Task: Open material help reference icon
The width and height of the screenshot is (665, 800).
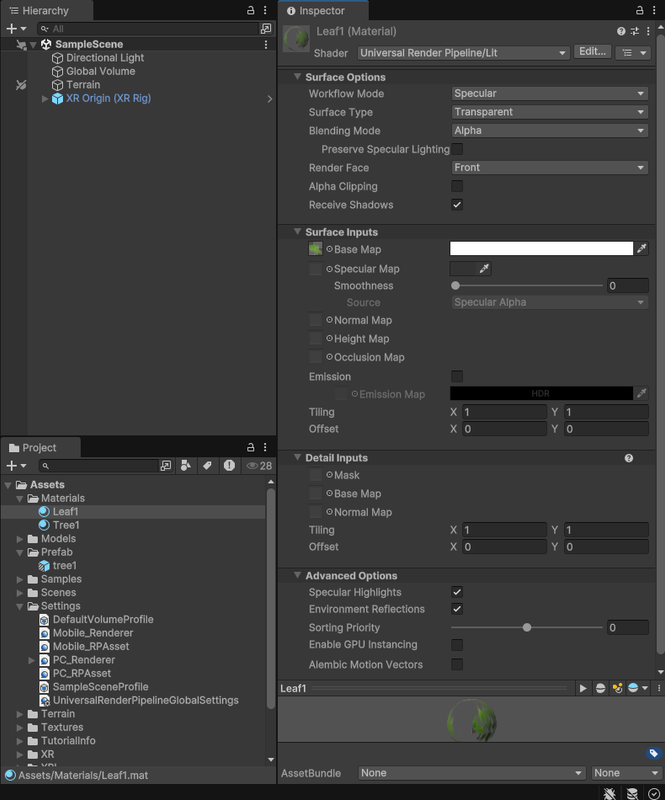Action: [621, 32]
